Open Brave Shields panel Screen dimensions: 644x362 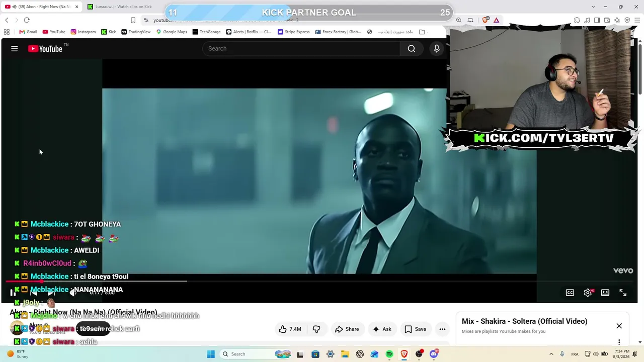[x=486, y=20]
